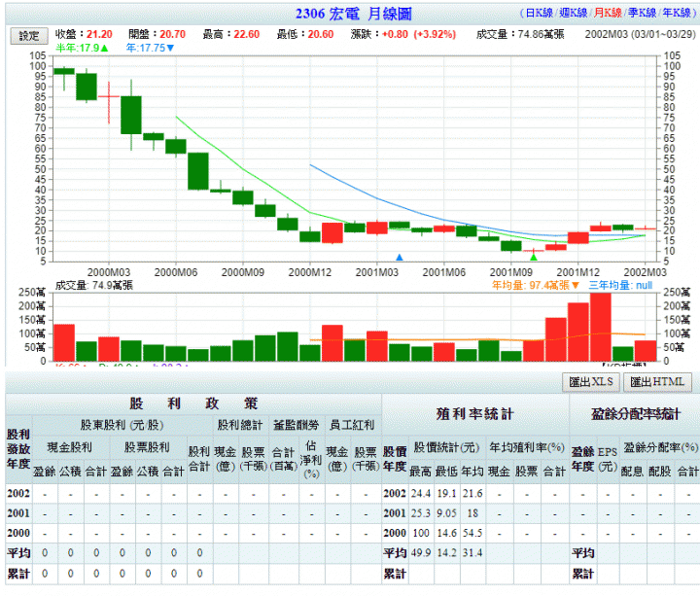The width and height of the screenshot is (700, 596).
Task: Click the 員工紅利 column header
Action: (352, 425)
